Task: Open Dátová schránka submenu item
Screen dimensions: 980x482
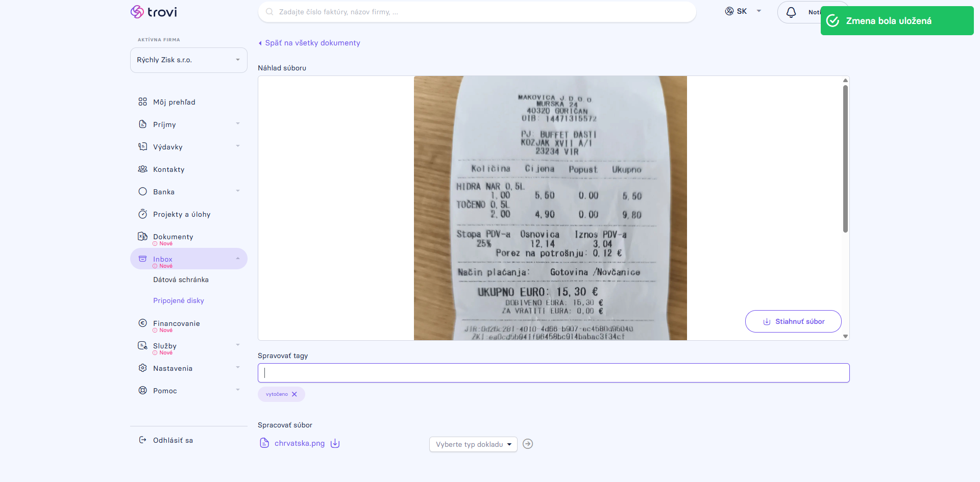Action: [x=181, y=280]
